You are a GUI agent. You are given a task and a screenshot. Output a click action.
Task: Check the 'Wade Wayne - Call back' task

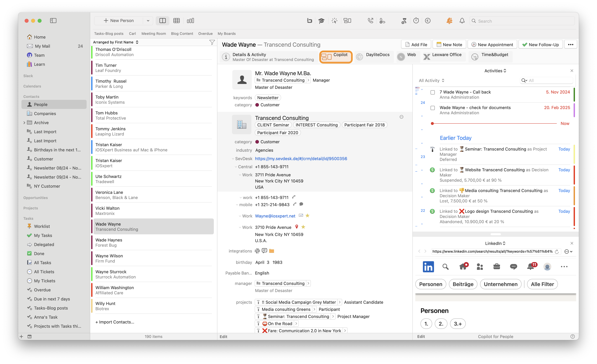[x=433, y=92]
